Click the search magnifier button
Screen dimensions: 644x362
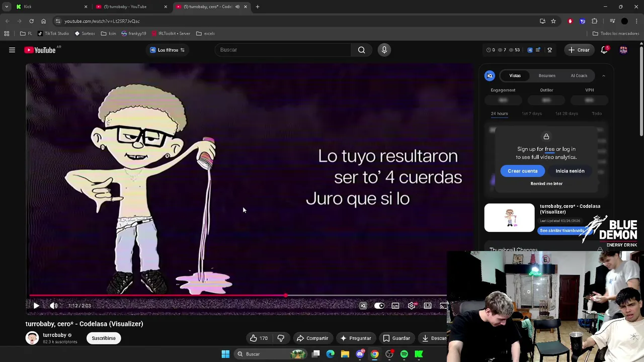point(361,50)
